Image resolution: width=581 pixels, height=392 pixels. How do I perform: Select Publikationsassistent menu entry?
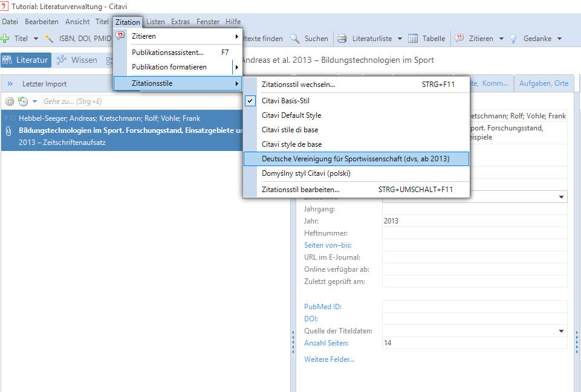click(178, 53)
